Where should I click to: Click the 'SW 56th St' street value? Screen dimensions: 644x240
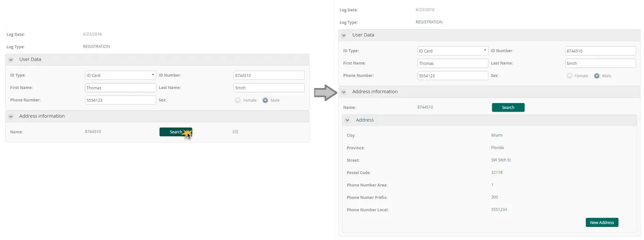501,160
